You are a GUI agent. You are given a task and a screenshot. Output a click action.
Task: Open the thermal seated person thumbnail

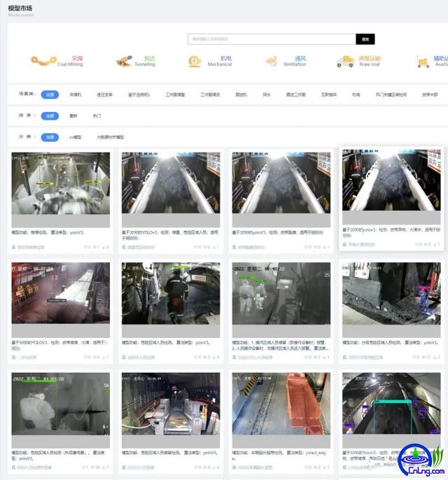coord(61,404)
